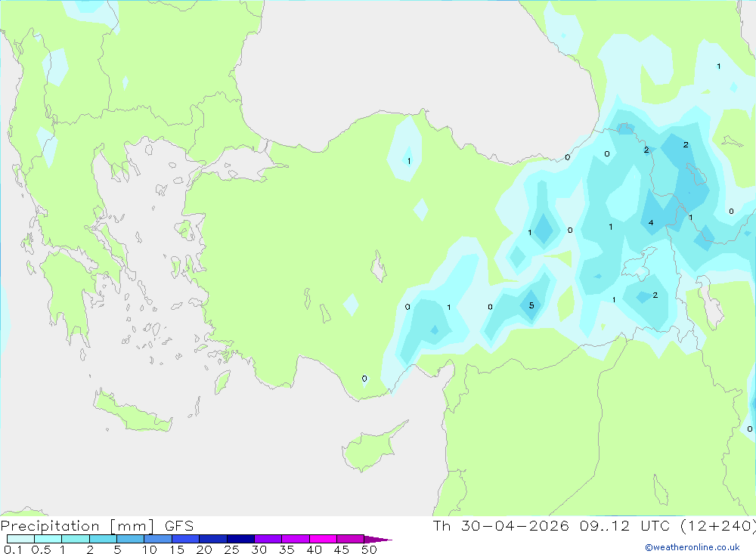Select the 40–45 mm magenta legend swatch
Screen dimensions: 756x554
click(323, 539)
